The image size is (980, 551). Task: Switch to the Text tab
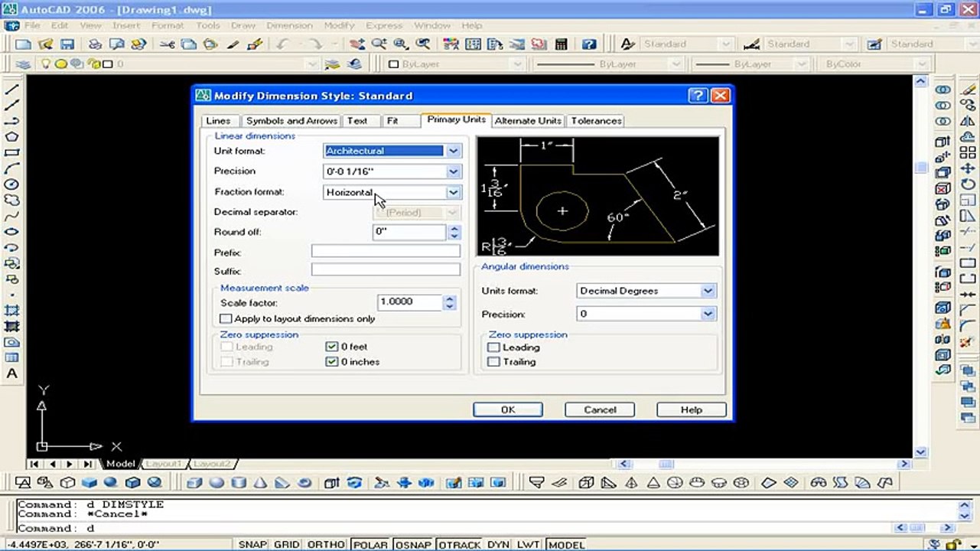[357, 121]
